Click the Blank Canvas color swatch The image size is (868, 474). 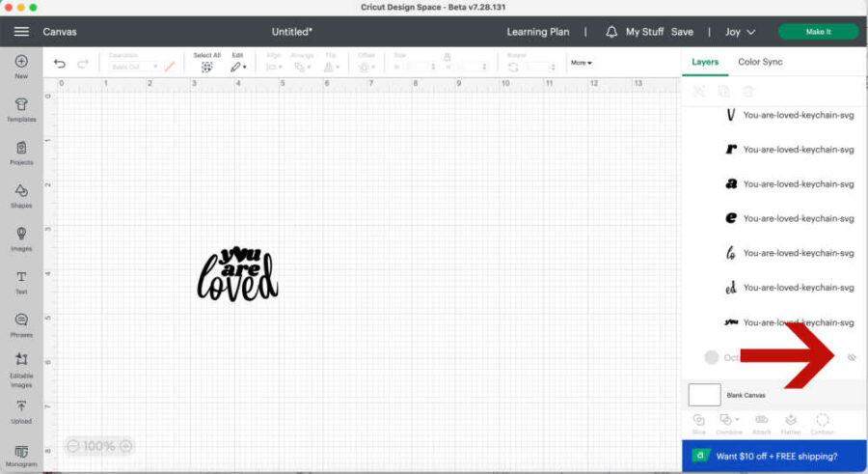704,395
